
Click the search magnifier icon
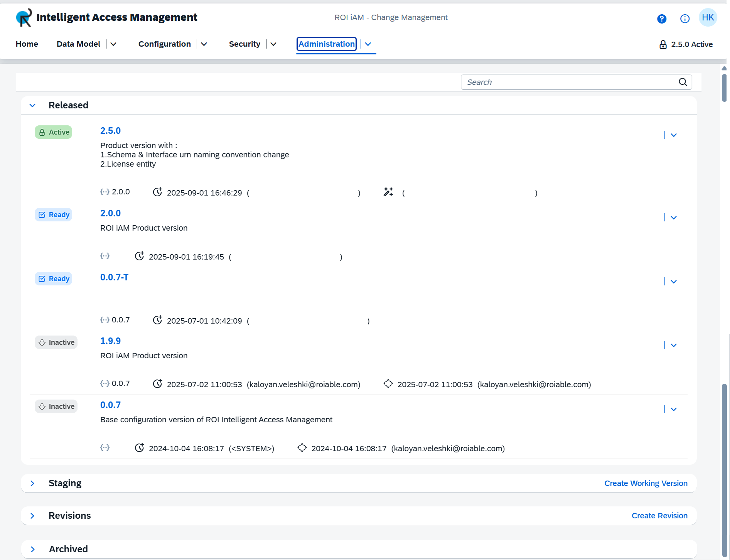(683, 82)
